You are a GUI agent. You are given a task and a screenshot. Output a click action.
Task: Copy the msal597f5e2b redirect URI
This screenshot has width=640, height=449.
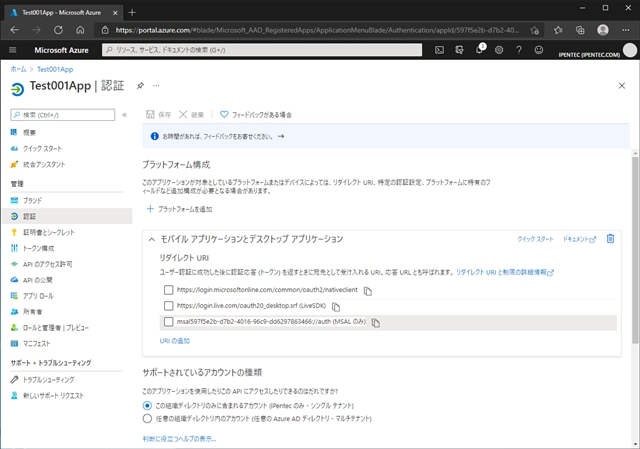pyautogui.click(x=376, y=323)
